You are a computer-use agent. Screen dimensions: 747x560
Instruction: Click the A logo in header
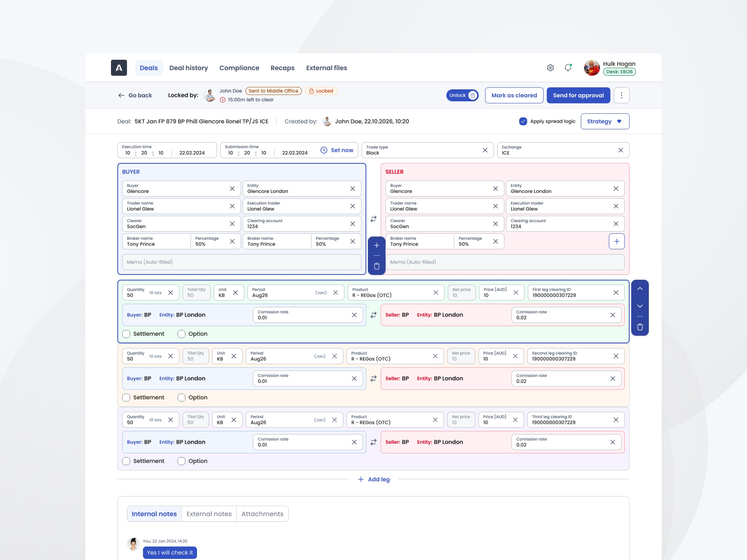coord(119,68)
